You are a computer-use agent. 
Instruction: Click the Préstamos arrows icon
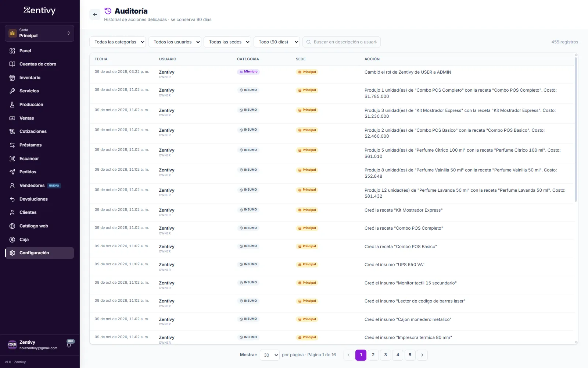[12, 145]
